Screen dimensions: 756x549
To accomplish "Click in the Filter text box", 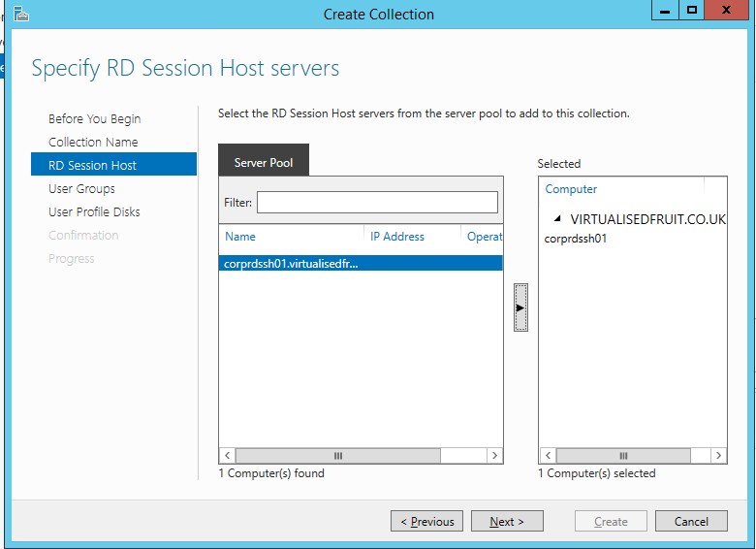I will pyautogui.click(x=377, y=203).
